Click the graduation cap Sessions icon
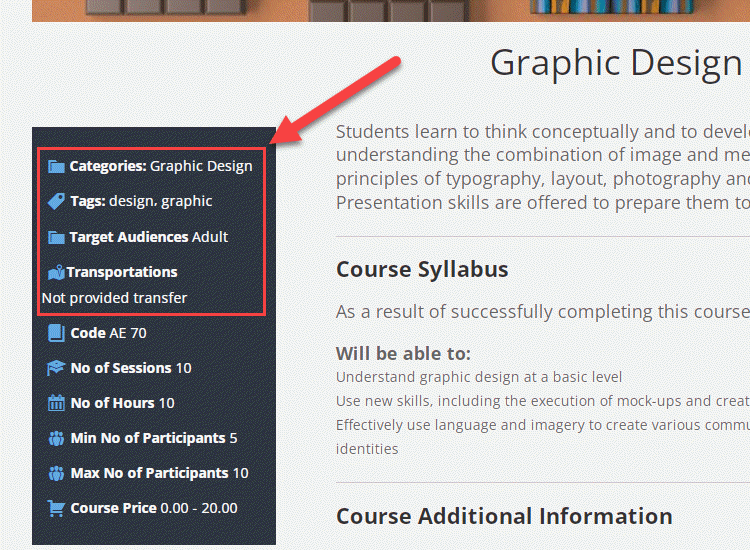The image size is (750, 550). click(56, 368)
